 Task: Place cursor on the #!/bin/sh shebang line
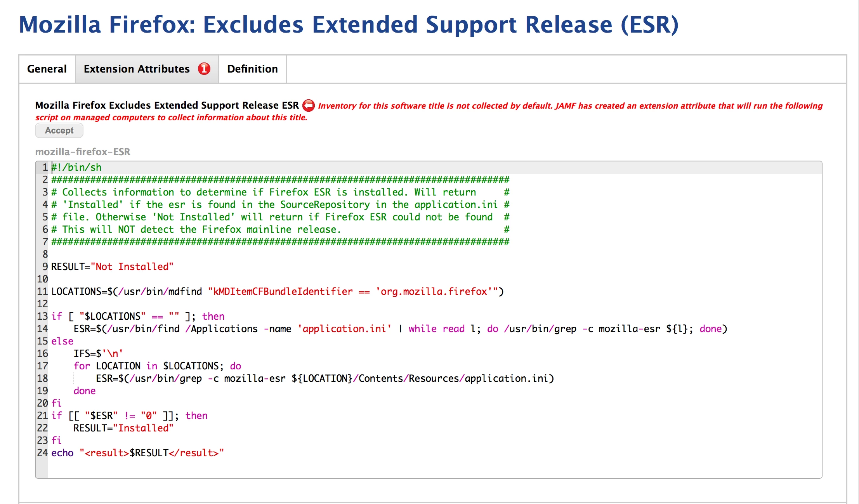tap(76, 167)
